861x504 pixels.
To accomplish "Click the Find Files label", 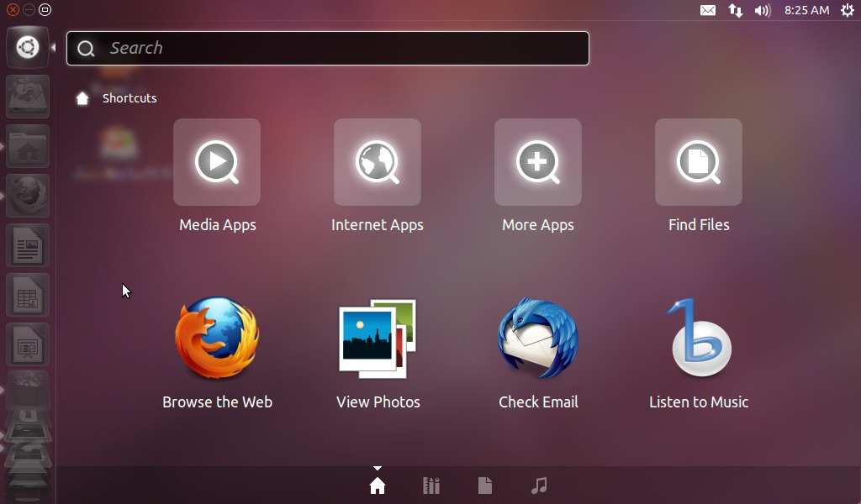I will (x=699, y=225).
